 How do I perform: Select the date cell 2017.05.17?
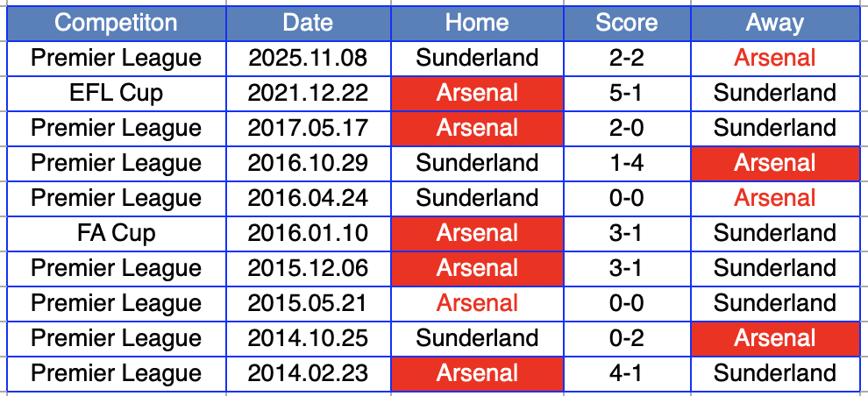click(308, 128)
